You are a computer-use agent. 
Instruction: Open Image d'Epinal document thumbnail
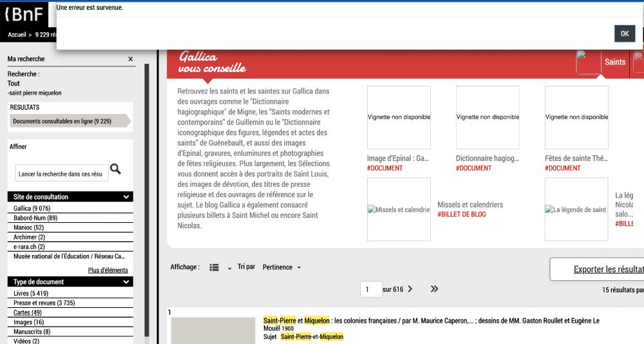point(399,117)
